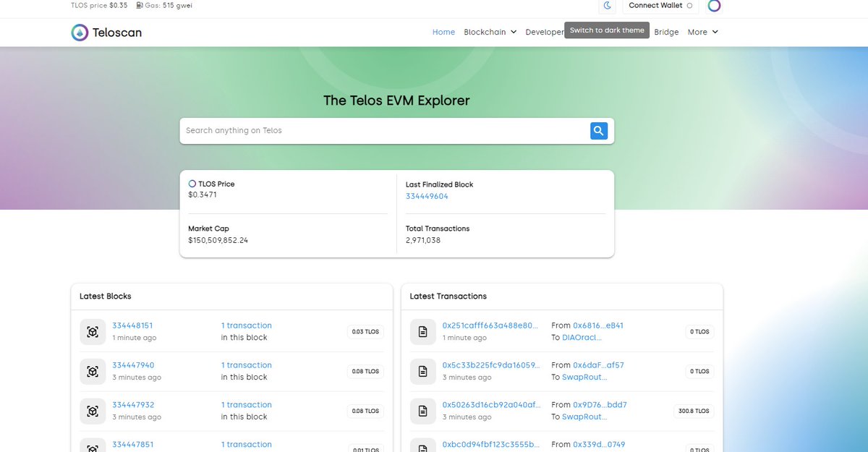The image size is (868, 452).
Task: Click the Market Cap value $150,509,852.24
Action: [218, 240]
